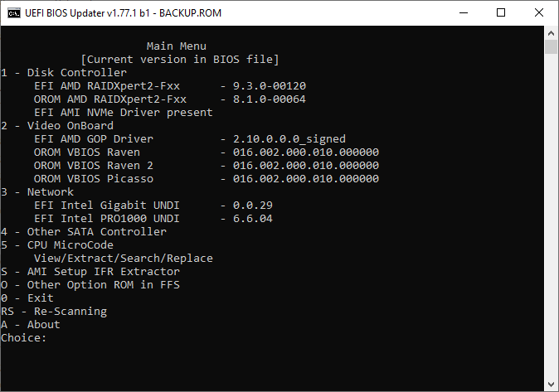
Task: Click the vertical scrollbar thumb
Action: (x=552, y=46)
